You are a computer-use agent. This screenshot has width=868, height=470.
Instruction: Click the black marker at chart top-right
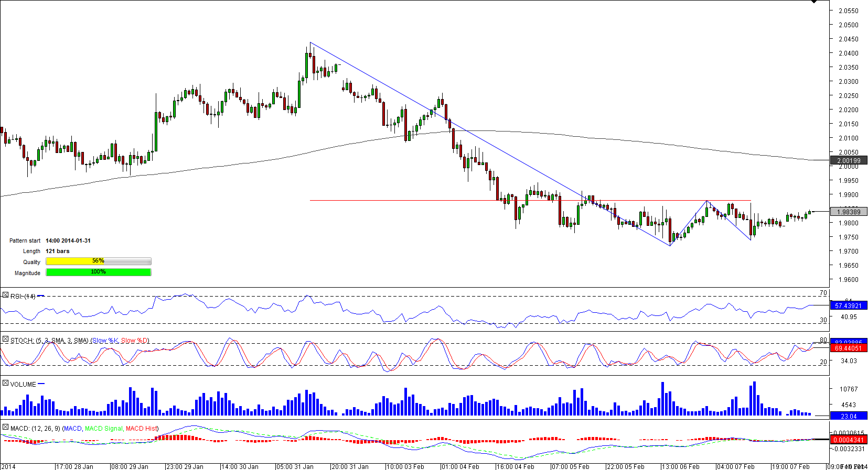click(814, 2)
